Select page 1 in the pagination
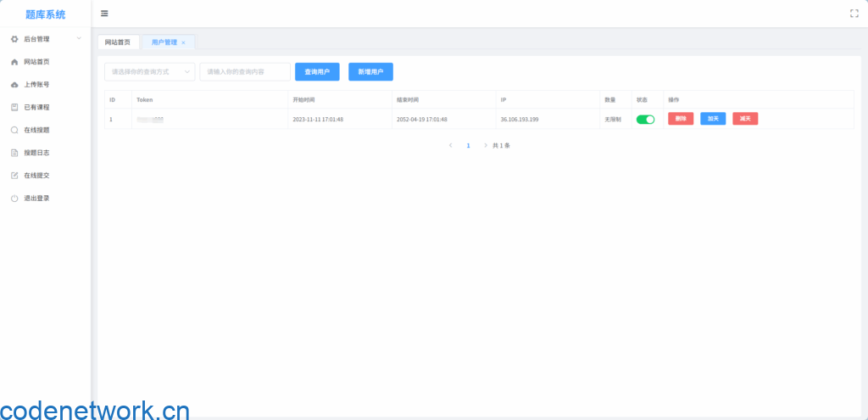Viewport: 868px width, 420px height. [x=468, y=146]
